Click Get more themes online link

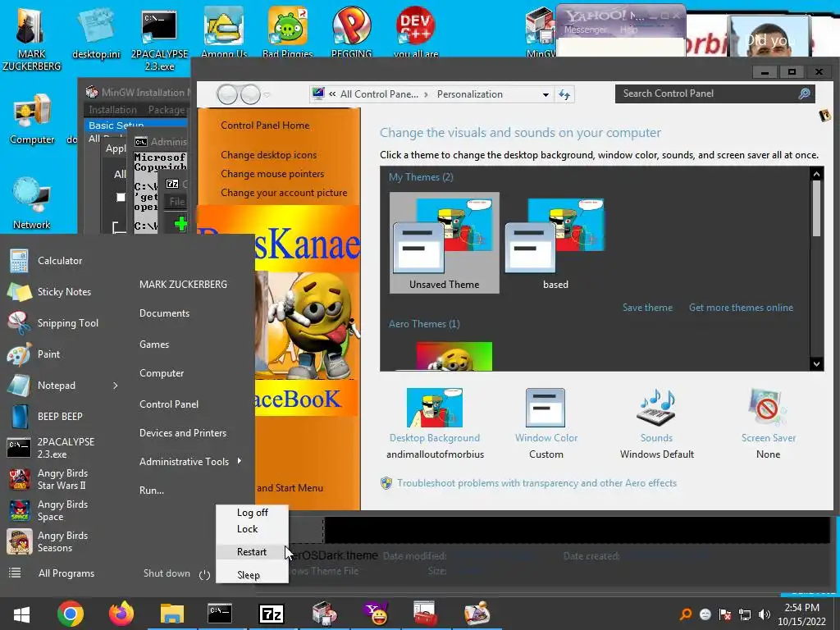(x=741, y=308)
